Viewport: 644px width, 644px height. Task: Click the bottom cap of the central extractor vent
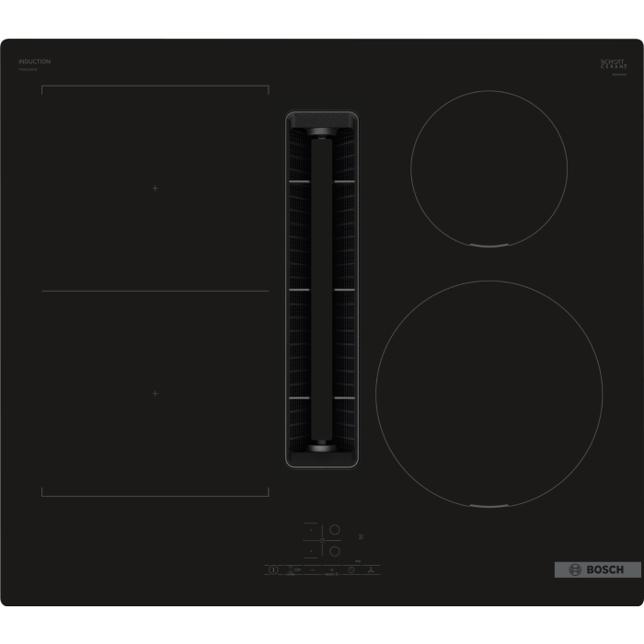321,447
